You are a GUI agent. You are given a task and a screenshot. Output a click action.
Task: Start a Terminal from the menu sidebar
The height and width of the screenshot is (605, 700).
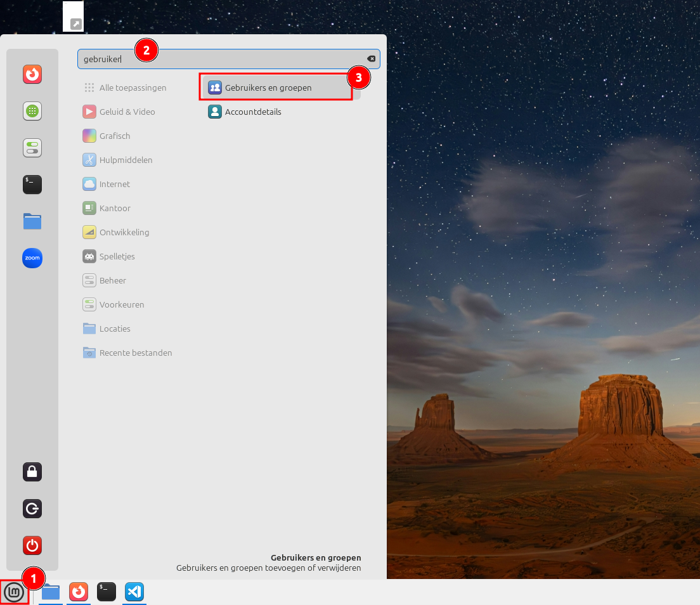pos(32,185)
